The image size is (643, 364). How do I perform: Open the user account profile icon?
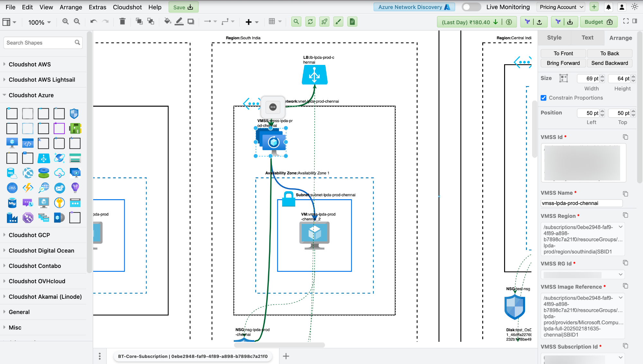[x=622, y=7]
